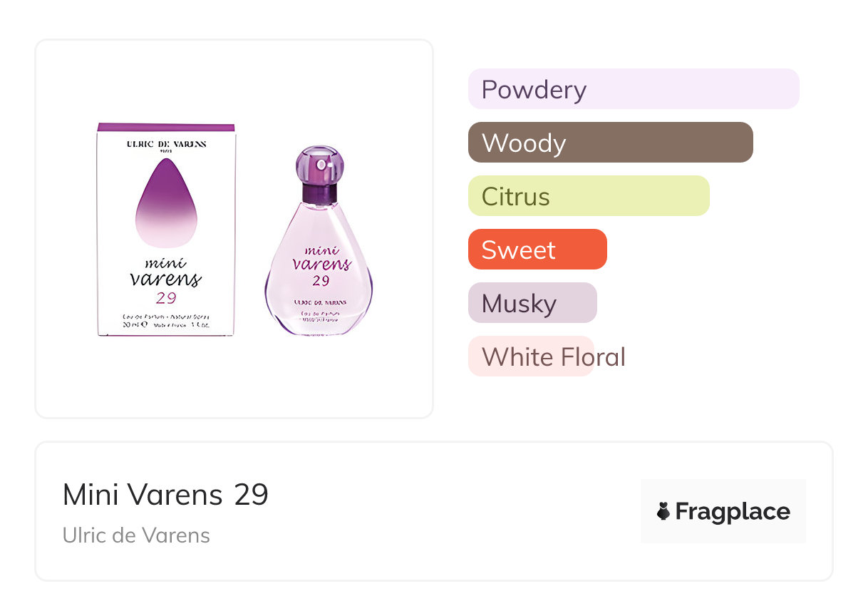Click the Mini Varens 29 title
Image resolution: width=868 pixels, height=616 pixels.
165,494
